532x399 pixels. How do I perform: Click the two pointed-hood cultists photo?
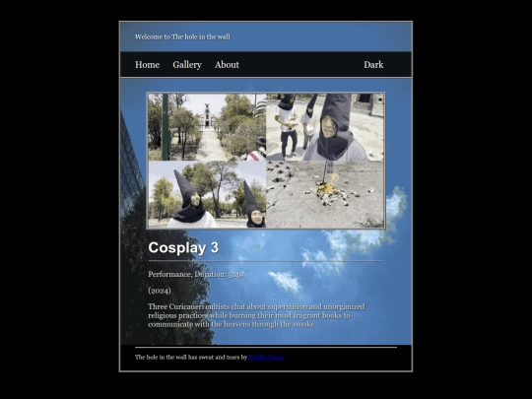point(207,194)
